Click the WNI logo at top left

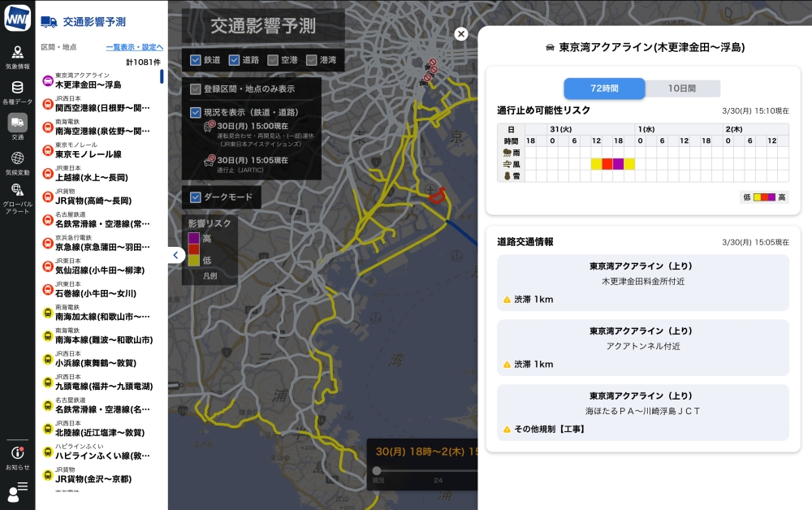pyautogui.click(x=17, y=18)
